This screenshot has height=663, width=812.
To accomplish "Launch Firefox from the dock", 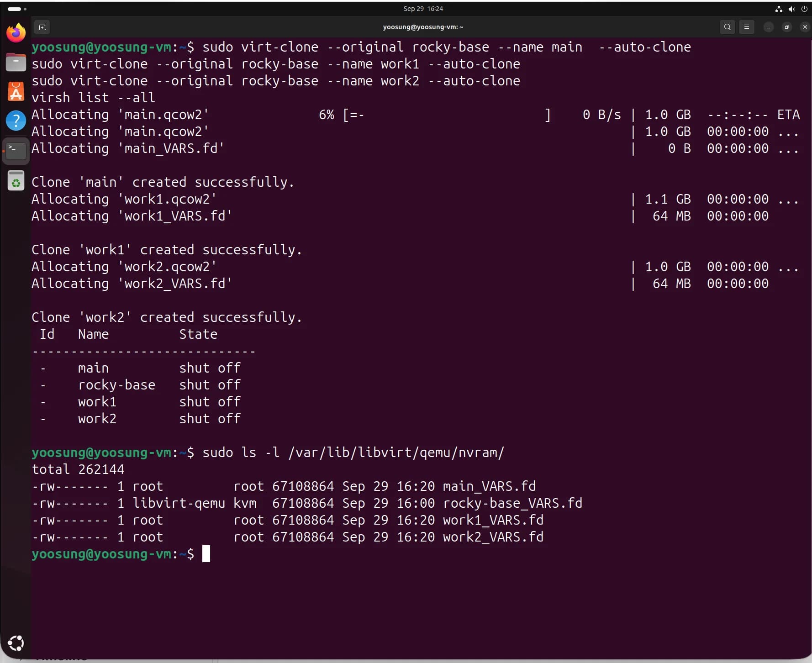I will click(16, 33).
